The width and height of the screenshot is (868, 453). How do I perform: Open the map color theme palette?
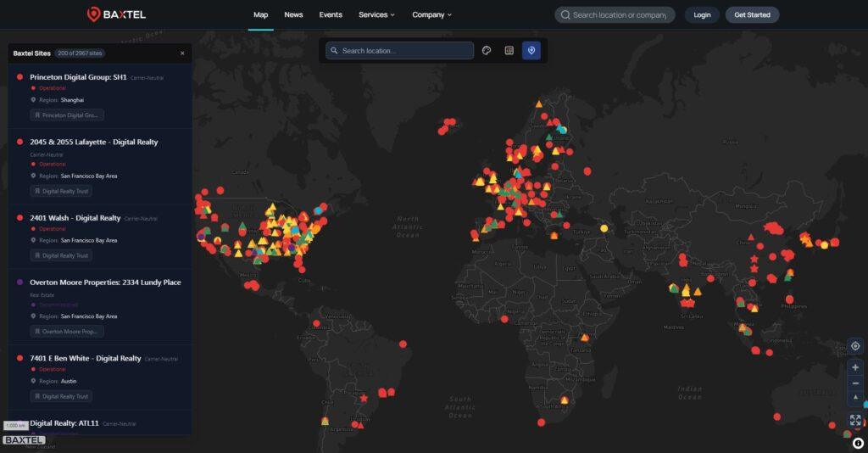(487, 50)
